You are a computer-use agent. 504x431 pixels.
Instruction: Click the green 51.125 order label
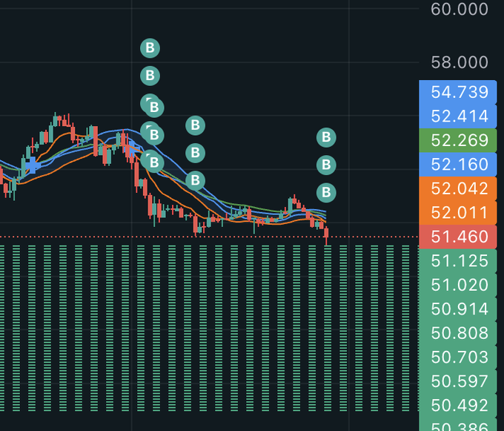click(458, 261)
